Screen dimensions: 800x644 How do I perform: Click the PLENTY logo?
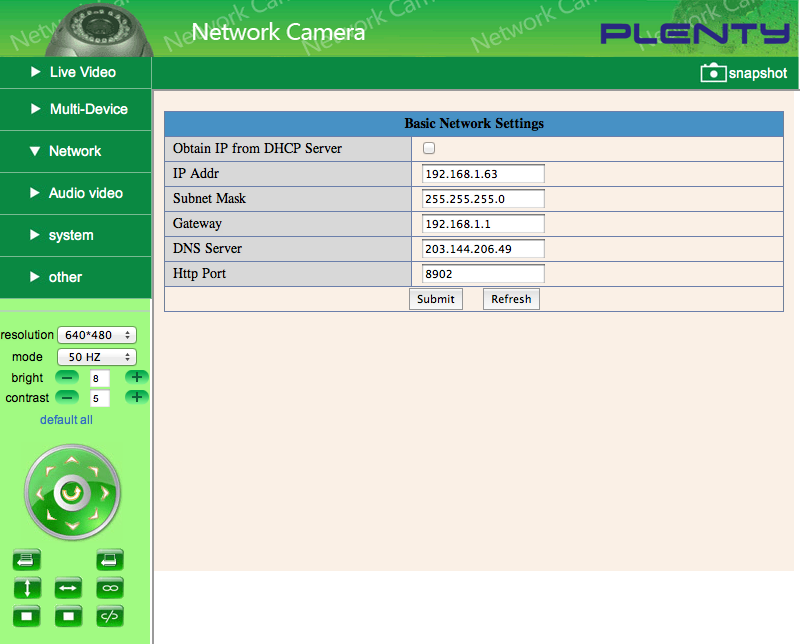tap(695, 34)
